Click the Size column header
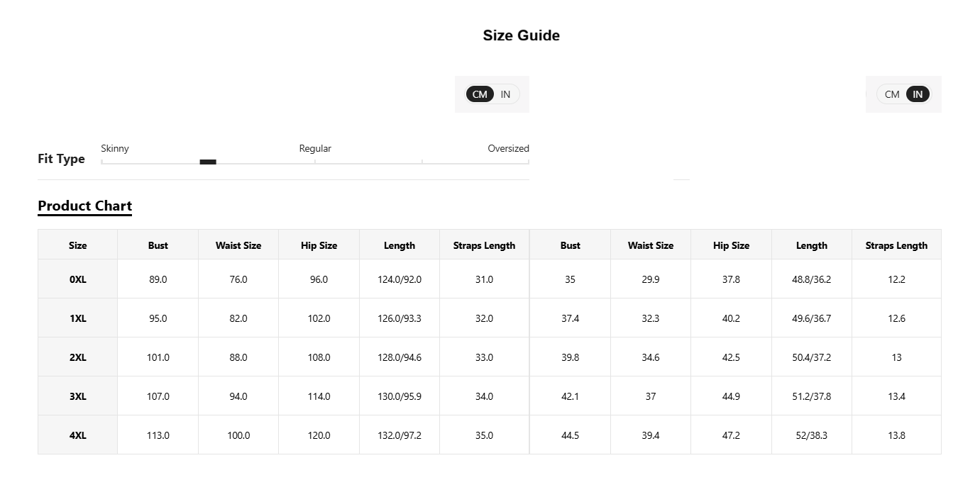Image resolution: width=980 pixels, height=497 pixels. point(78,245)
